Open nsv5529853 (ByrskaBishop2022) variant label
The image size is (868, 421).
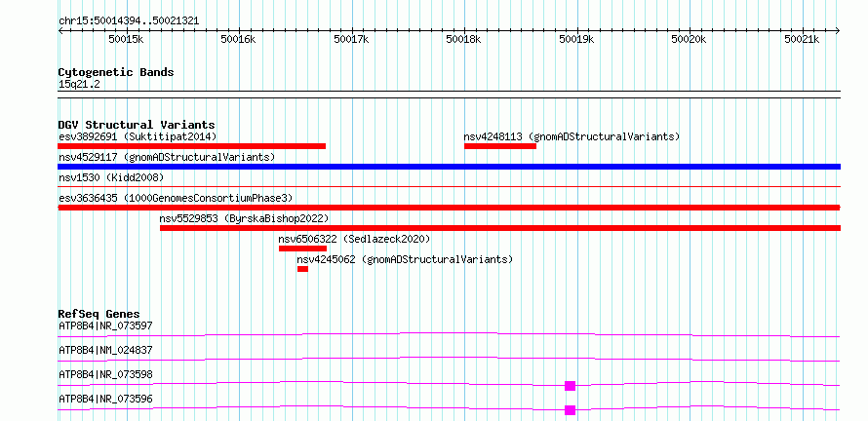(244, 218)
